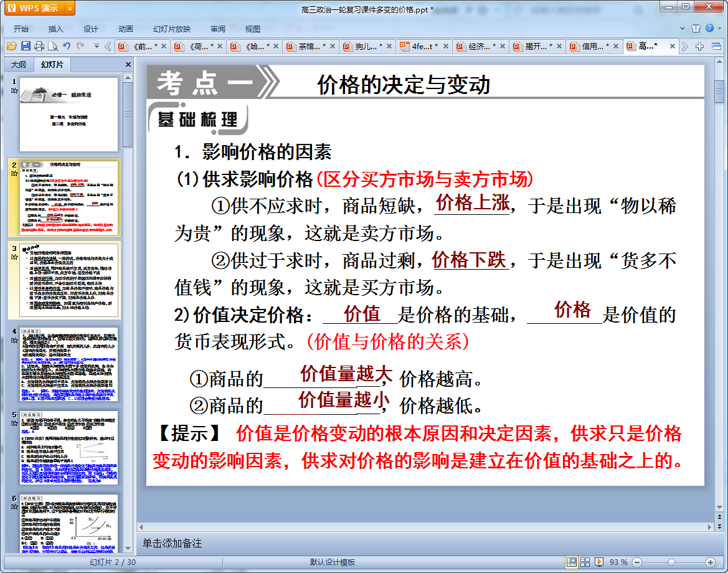Screen dimensions: 728x573
Task: Add a new document tab with the plus icon
Action: [x=700, y=46]
